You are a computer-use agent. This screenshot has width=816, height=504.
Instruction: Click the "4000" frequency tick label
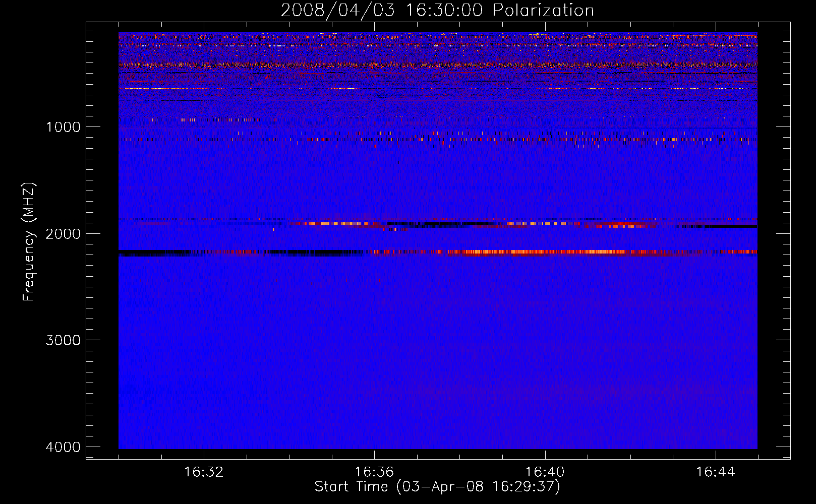click(63, 447)
